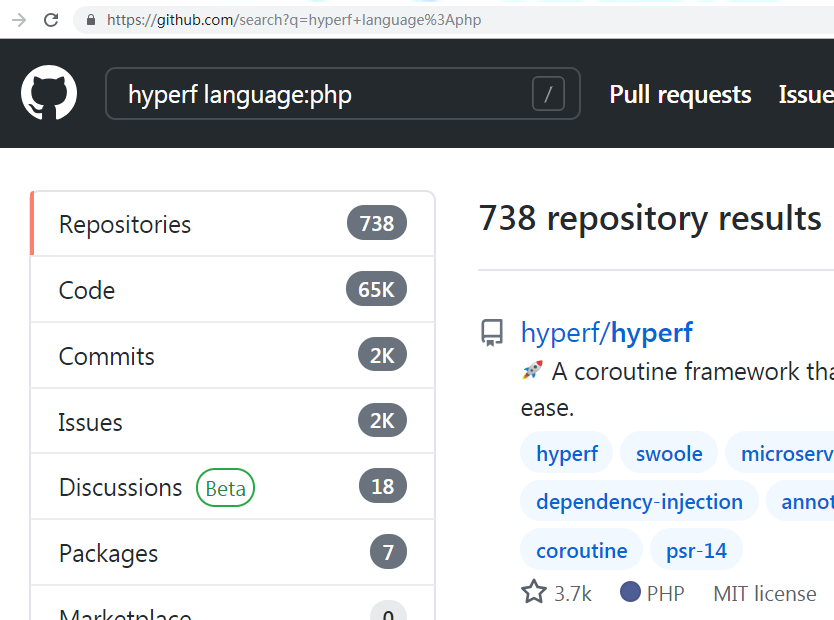Click the annotation topic tag
834x620 pixels.
[800, 501]
